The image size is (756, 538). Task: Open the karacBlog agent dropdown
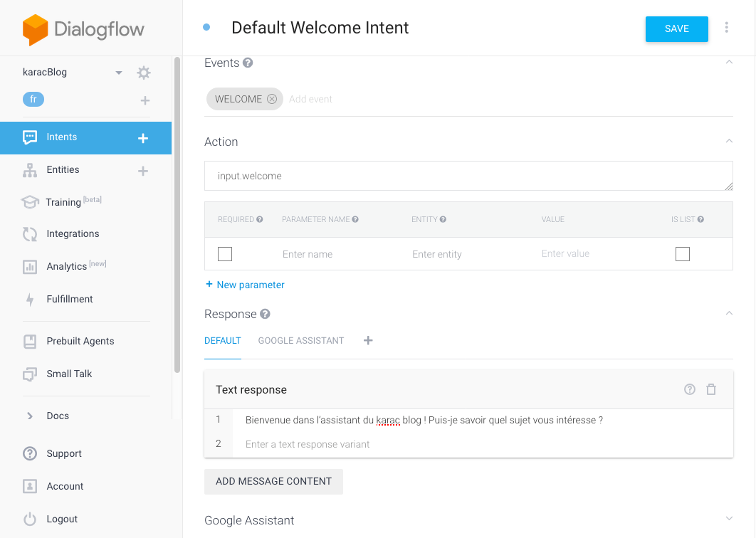(119, 73)
